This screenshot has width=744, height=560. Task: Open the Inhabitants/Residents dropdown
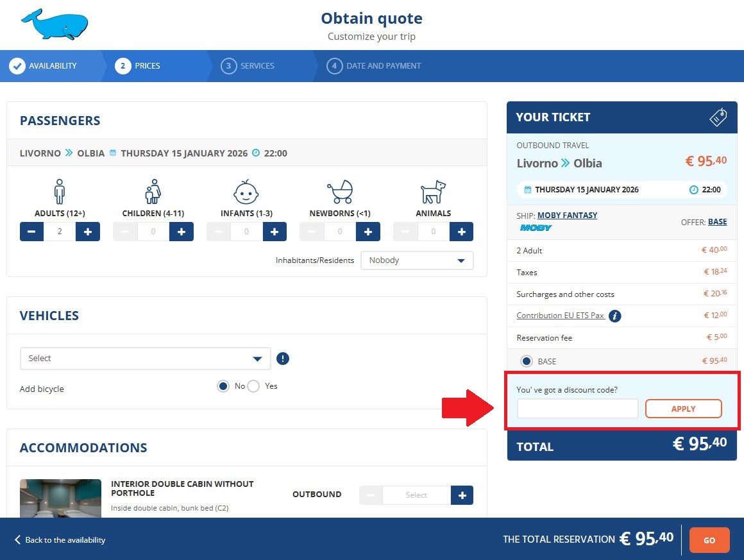[417, 260]
